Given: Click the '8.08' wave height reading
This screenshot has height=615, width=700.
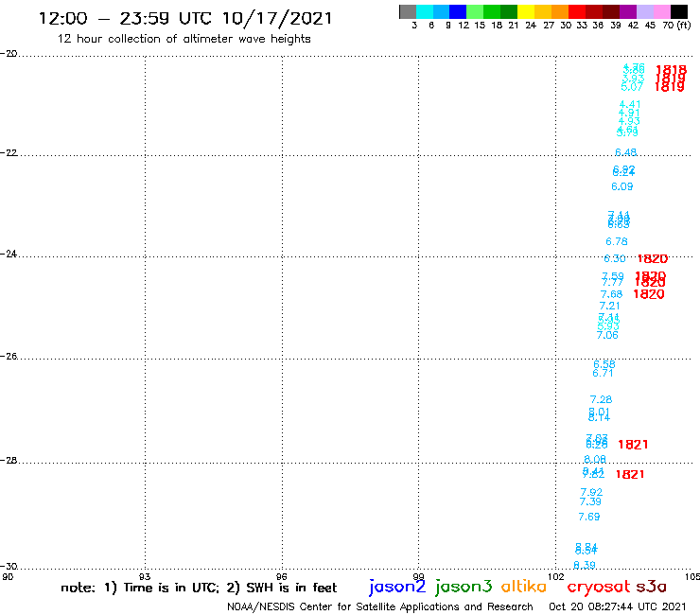Looking at the screenshot, I should [x=595, y=459].
